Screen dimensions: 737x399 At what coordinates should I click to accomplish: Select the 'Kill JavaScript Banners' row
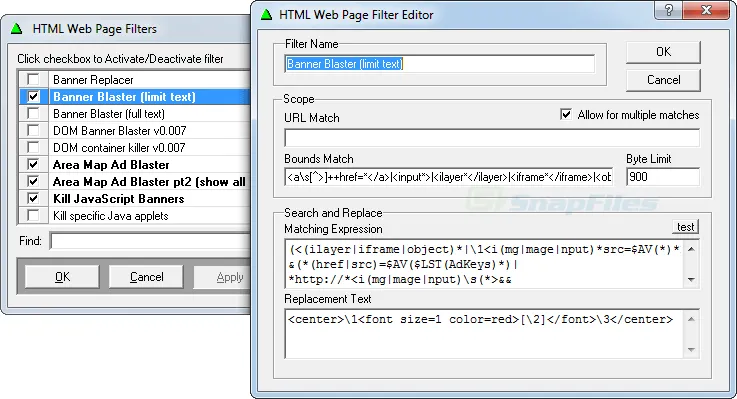pos(135,198)
